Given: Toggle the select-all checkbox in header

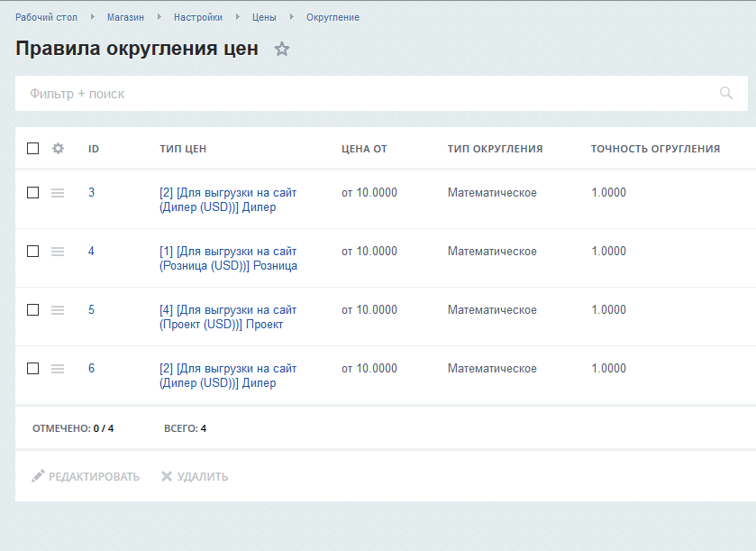Looking at the screenshot, I should (x=33, y=149).
